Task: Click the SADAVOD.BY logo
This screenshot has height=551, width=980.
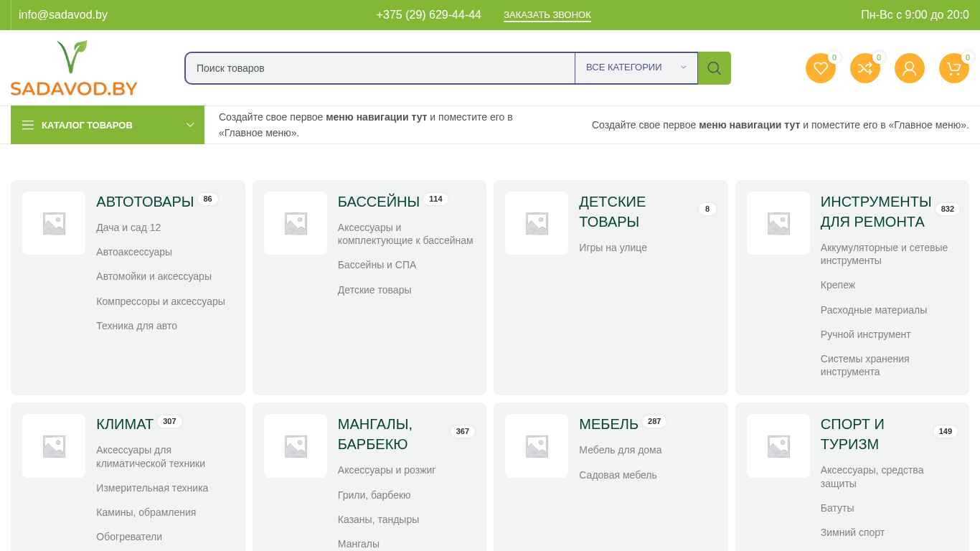Action: [x=74, y=68]
